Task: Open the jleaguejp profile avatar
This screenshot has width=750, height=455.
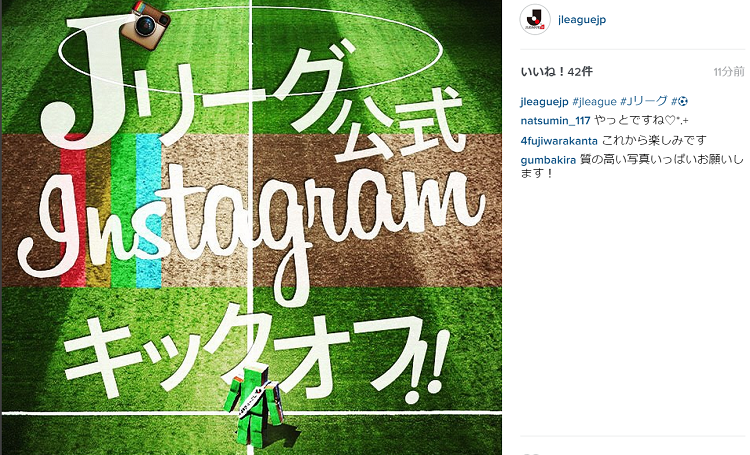Action: 535,20
